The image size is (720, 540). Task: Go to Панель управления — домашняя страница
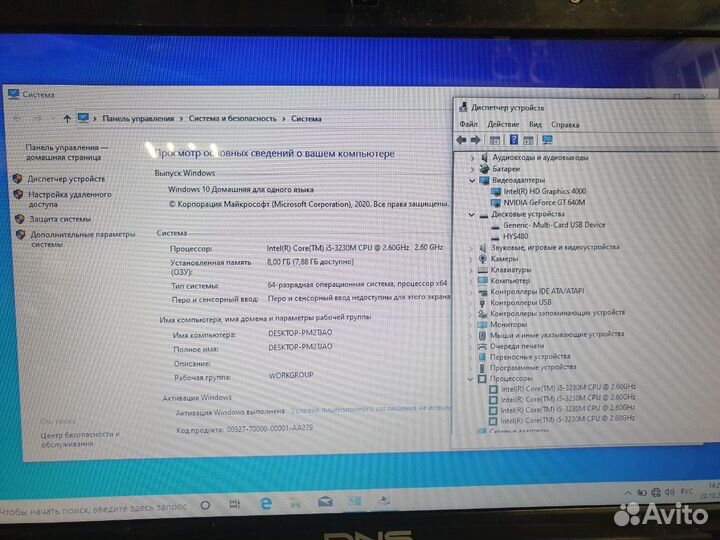click(x=67, y=152)
